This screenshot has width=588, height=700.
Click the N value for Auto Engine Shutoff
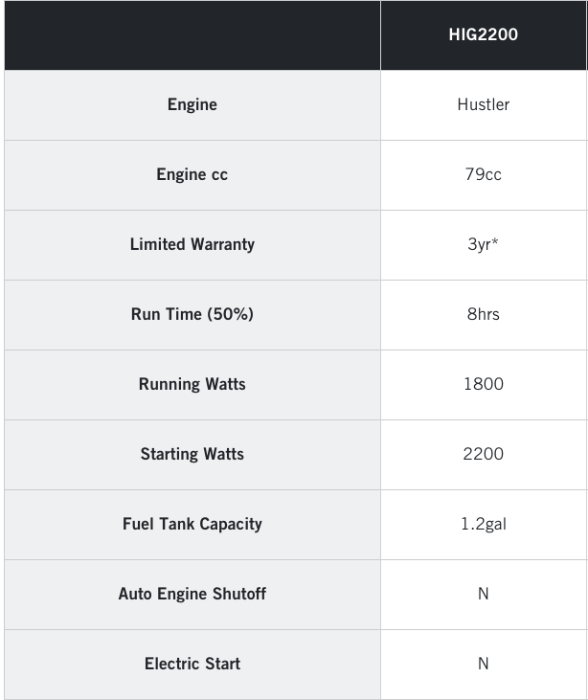tap(483, 594)
